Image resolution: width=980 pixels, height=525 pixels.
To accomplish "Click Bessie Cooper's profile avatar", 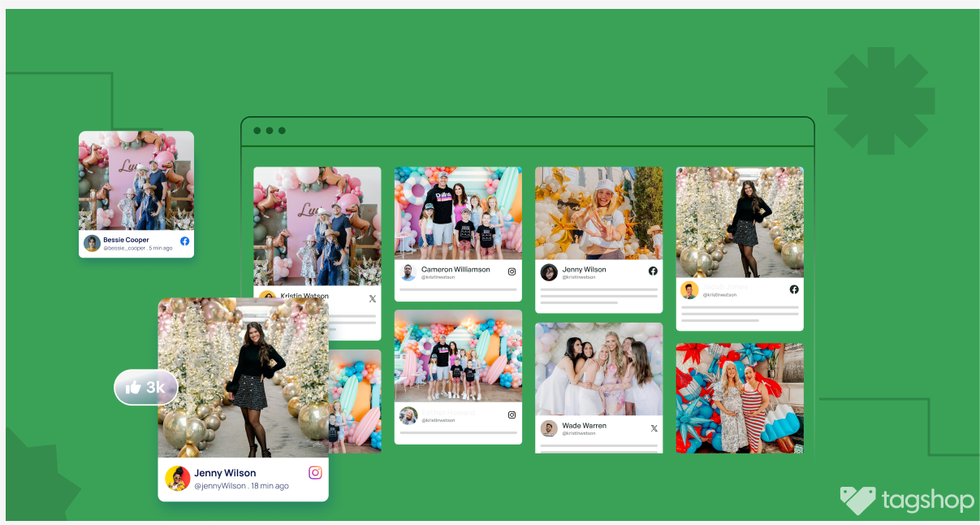I will pos(92,243).
